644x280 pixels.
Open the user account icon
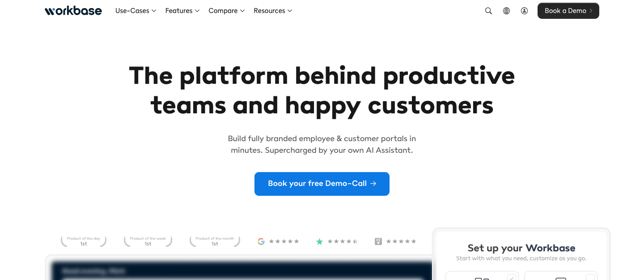click(x=524, y=11)
